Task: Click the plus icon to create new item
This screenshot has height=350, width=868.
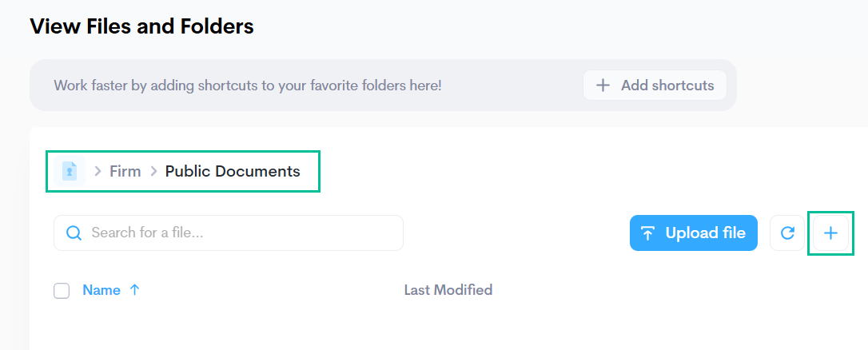Action: [830, 233]
